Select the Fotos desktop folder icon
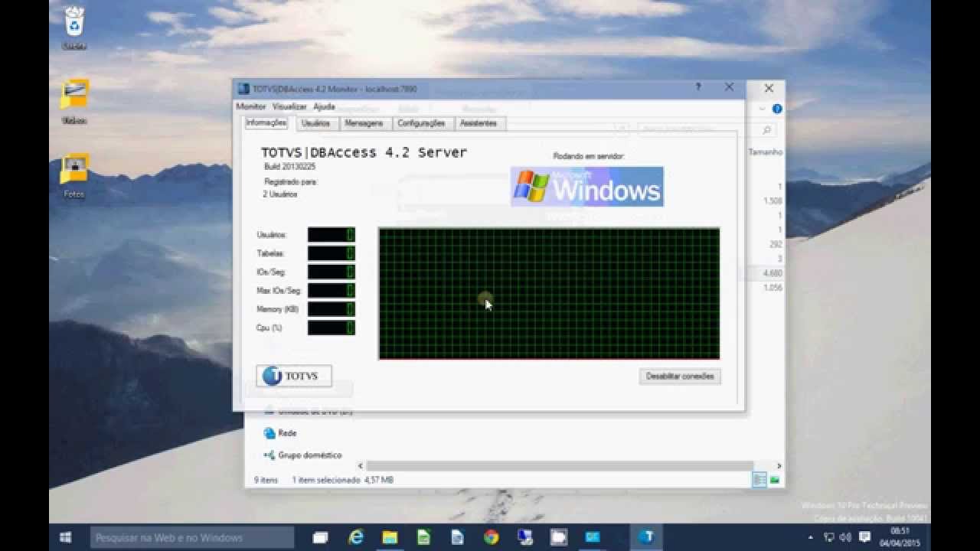This screenshot has width=980, height=551. click(x=74, y=176)
